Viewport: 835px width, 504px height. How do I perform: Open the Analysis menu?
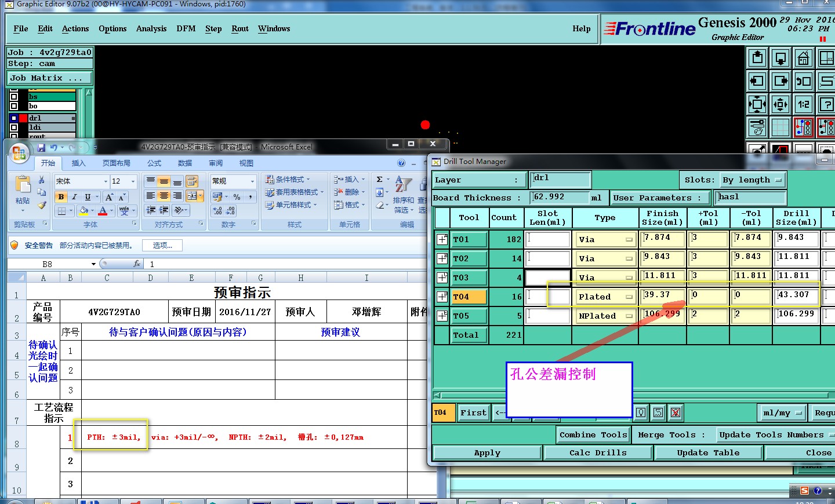coord(151,28)
